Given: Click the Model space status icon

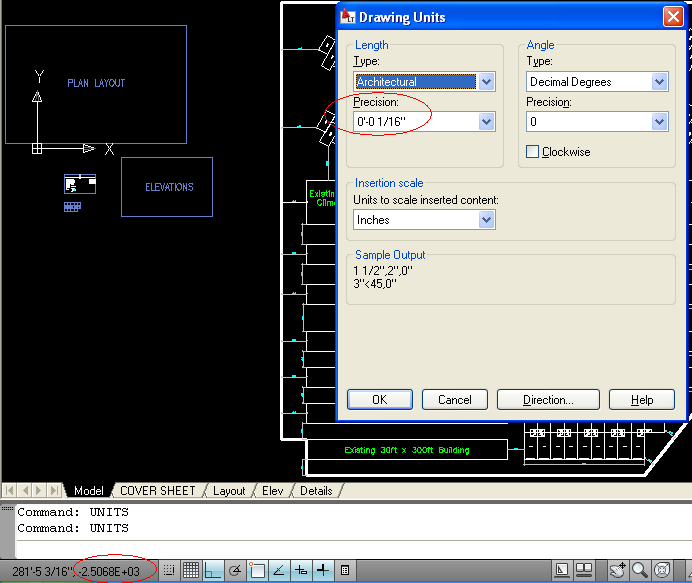Looking at the screenshot, I should 562,570.
